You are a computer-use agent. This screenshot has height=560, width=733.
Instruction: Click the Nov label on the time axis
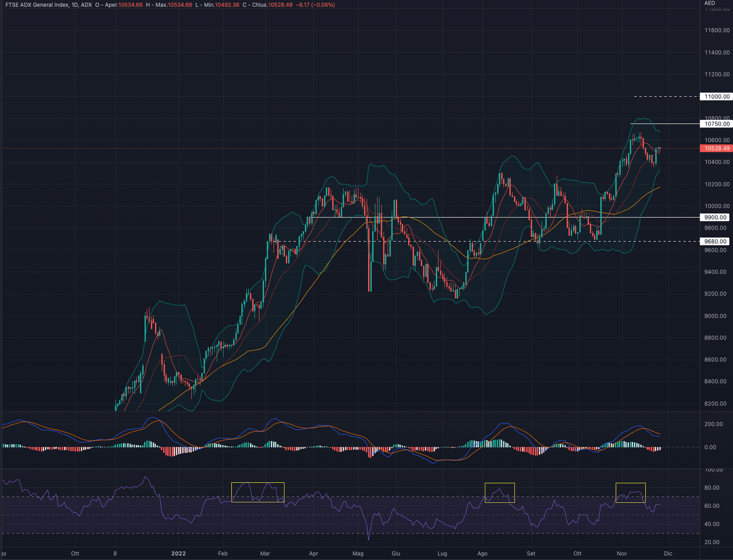click(621, 554)
